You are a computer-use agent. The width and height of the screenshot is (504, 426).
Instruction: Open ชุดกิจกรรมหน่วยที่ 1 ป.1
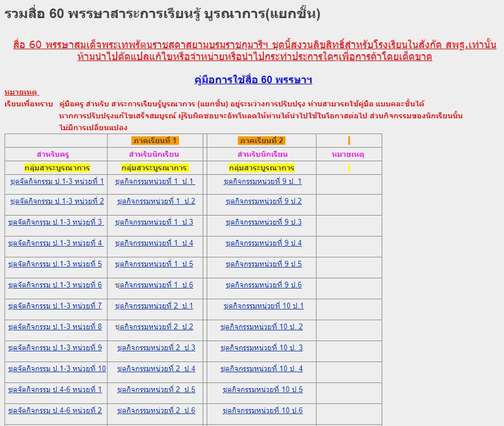pos(155,182)
